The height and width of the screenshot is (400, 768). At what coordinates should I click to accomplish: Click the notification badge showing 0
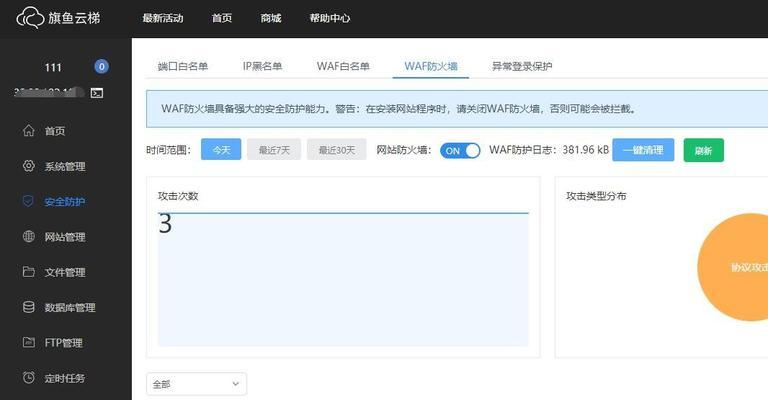pos(101,67)
